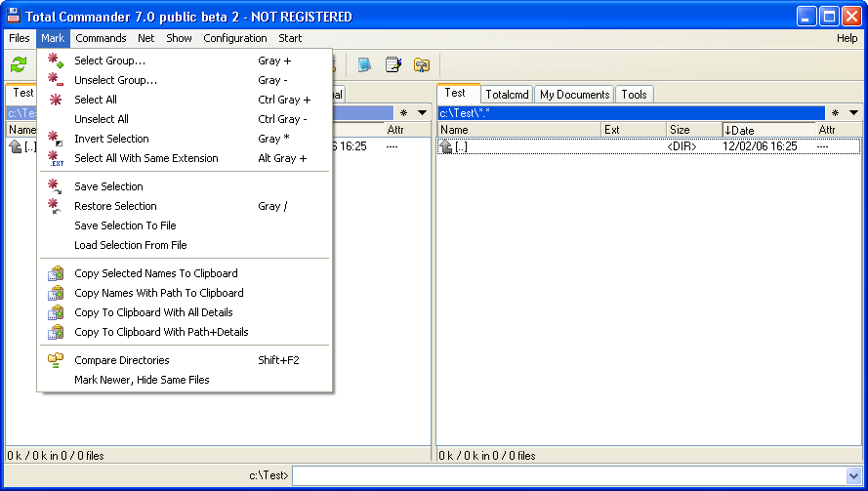The image size is (868, 491).
Task: Click the Same Extension EXT icon
Action: (56, 158)
